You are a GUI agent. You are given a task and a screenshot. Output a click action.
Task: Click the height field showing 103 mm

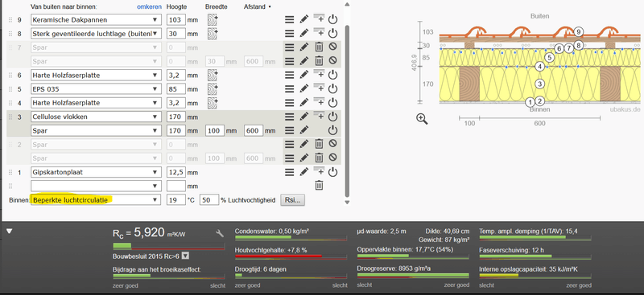click(x=176, y=20)
